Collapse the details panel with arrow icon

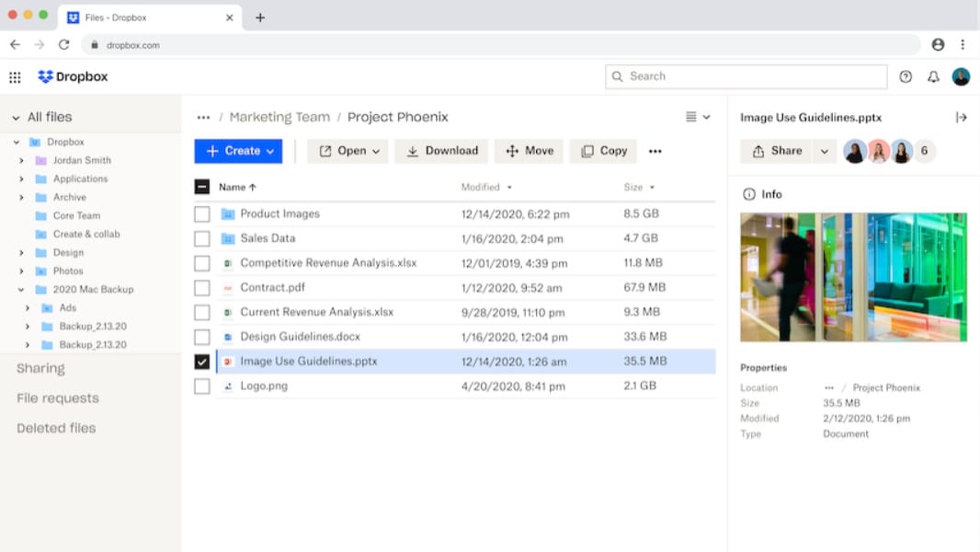pos(962,118)
